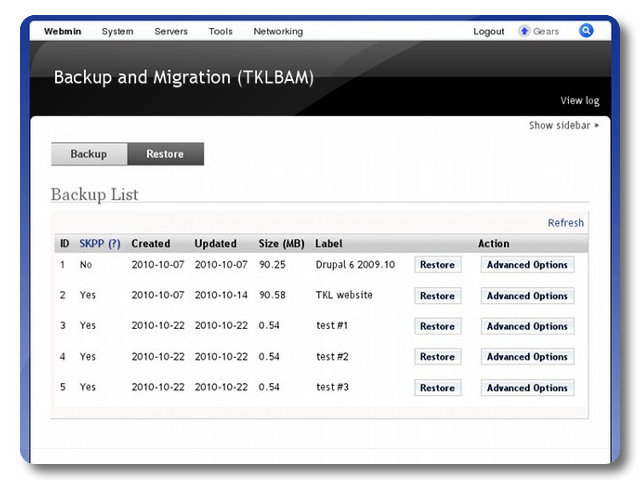Switch to the Backup tab

point(89,154)
